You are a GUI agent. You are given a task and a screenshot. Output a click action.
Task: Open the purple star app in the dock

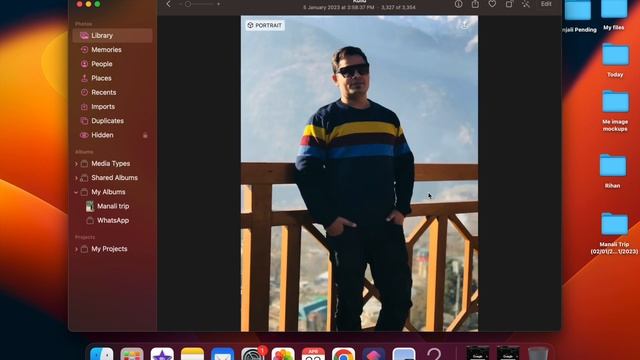pyautogui.click(x=162, y=354)
